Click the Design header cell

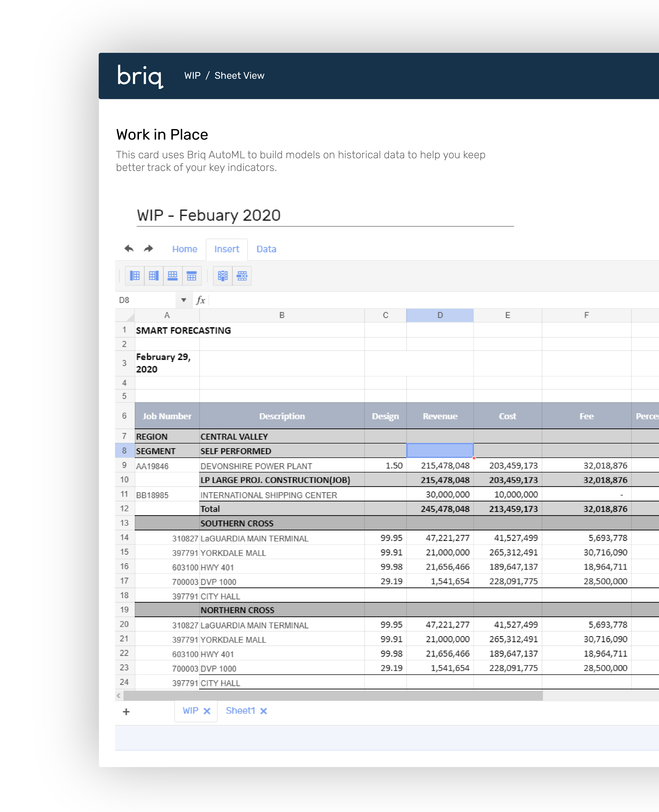point(386,416)
